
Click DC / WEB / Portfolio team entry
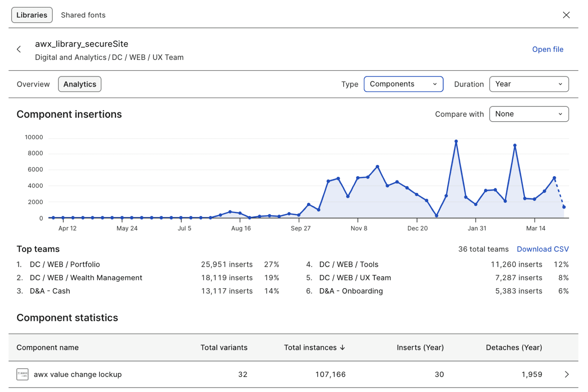point(65,264)
